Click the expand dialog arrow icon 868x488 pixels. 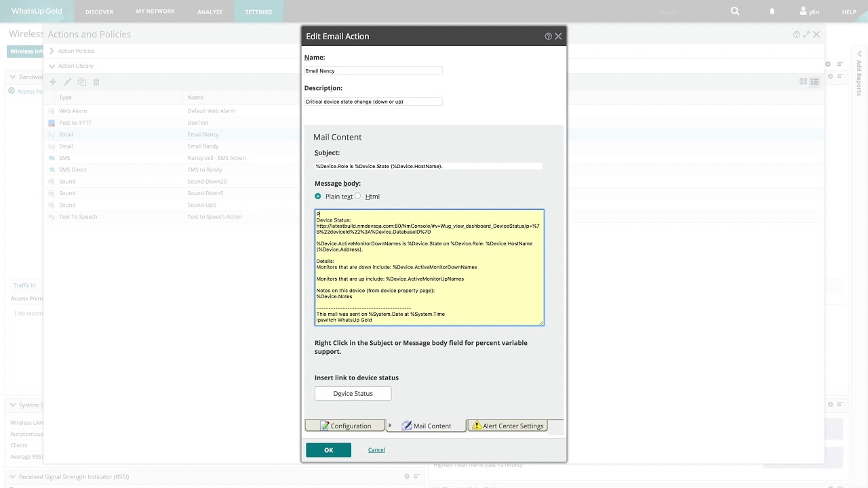click(x=806, y=34)
